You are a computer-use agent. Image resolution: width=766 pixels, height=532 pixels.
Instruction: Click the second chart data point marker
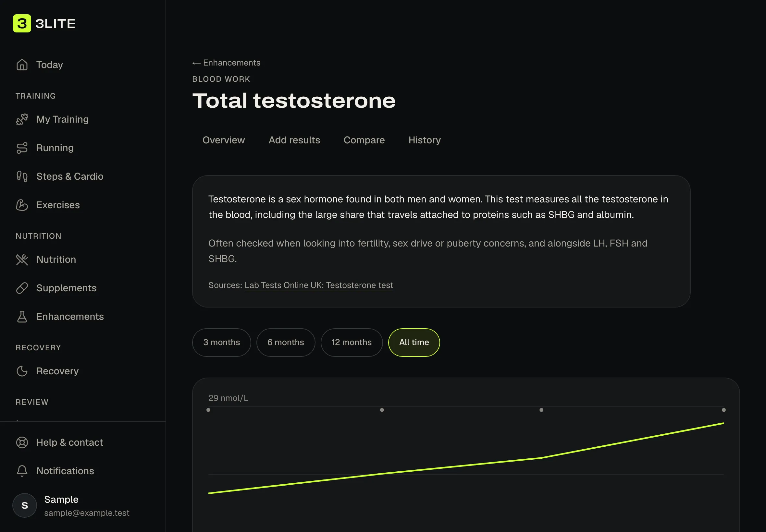point(382,410)
